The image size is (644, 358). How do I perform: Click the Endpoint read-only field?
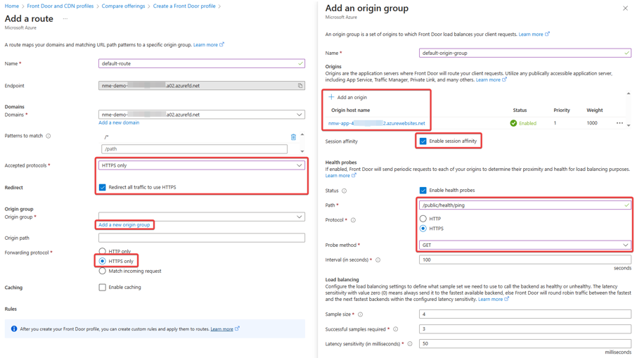tap(202, 86)
